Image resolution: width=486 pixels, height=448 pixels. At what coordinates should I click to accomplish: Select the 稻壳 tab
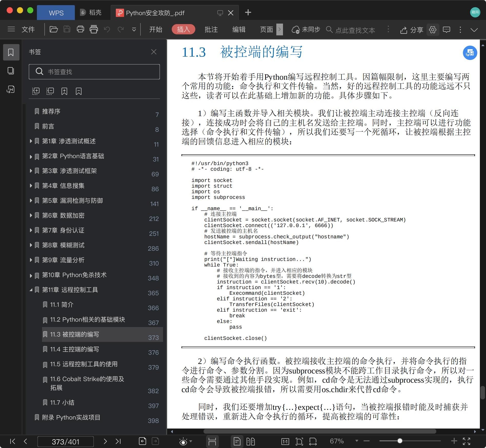[91, 13]
